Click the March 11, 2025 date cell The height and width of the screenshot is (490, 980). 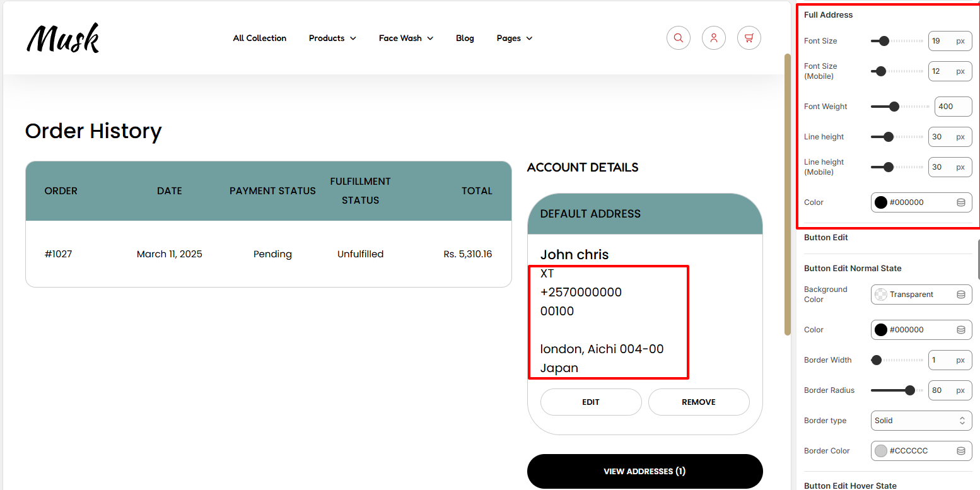click(170, 254)
